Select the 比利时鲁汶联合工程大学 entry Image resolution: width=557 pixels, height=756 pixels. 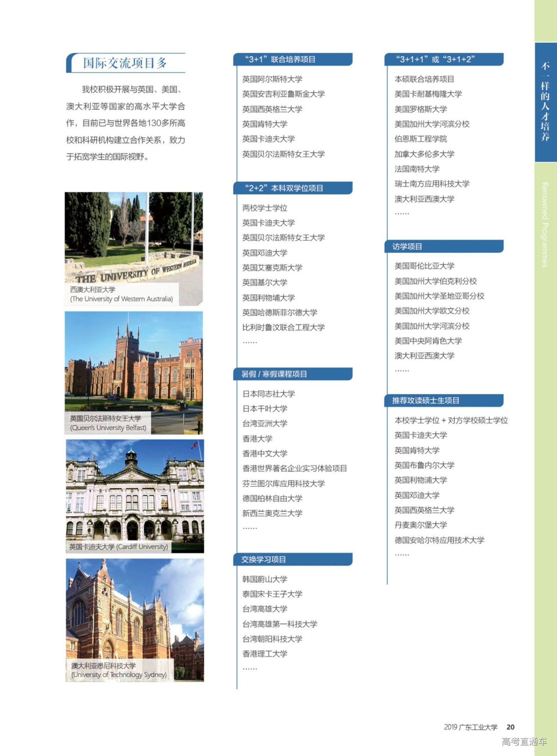(x=283, y=328)
